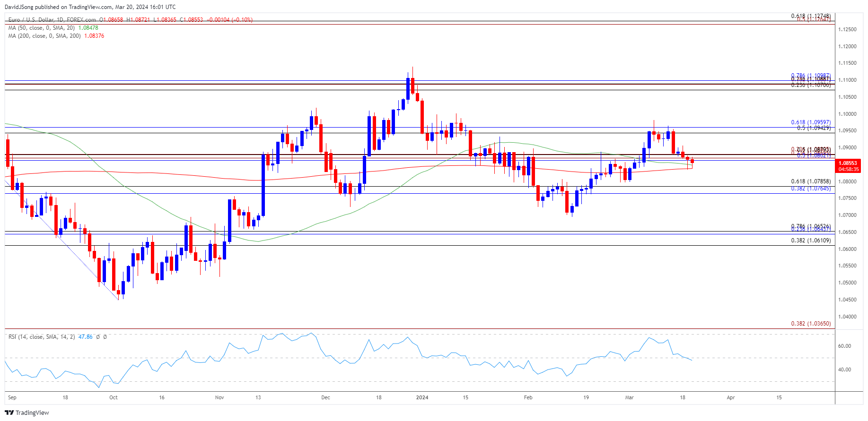Image resolution: width=868 pixels, height=421 pixels.
Task: Click the MA 200 value 1.08376
Action: tap(94, 36)
